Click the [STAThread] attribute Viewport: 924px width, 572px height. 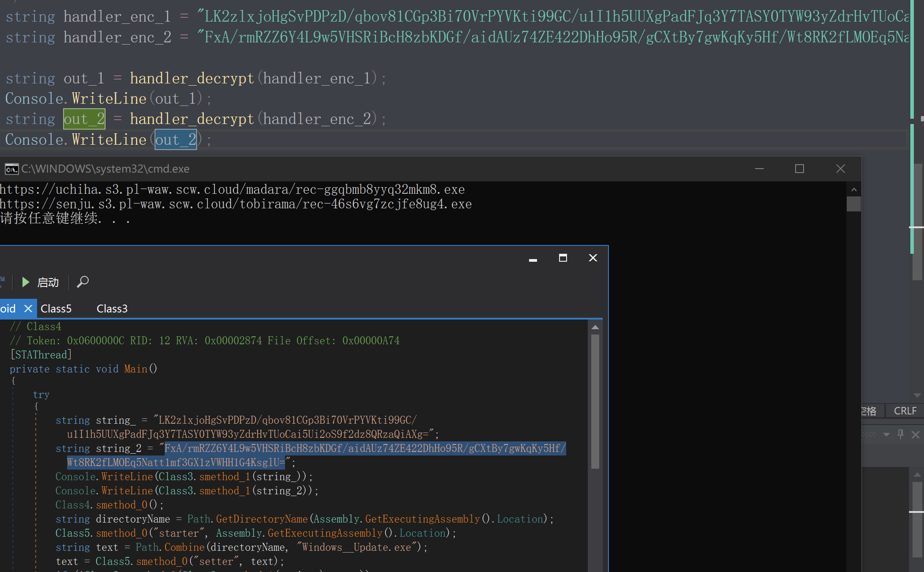(41, 355)
